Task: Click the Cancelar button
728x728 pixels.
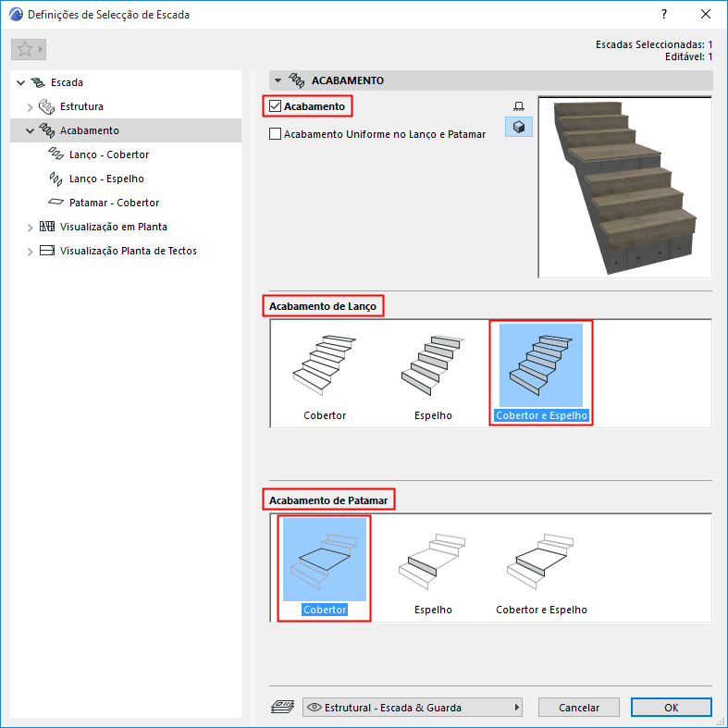Action: pos(578,707)
